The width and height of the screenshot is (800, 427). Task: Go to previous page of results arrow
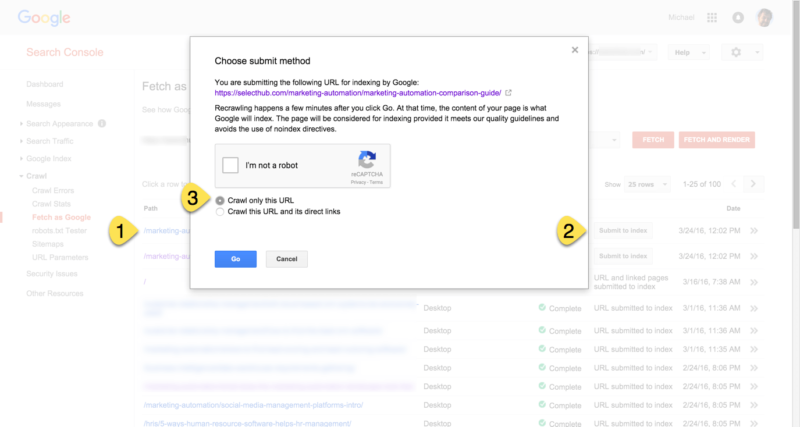[x=734, y=184]
